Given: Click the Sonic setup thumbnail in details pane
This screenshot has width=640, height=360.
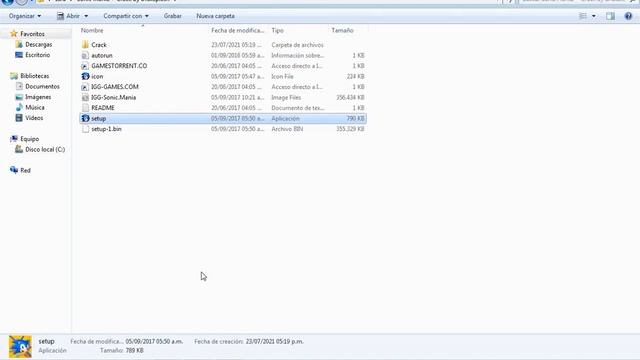Looking at the screenshot, I should [20, 347].
